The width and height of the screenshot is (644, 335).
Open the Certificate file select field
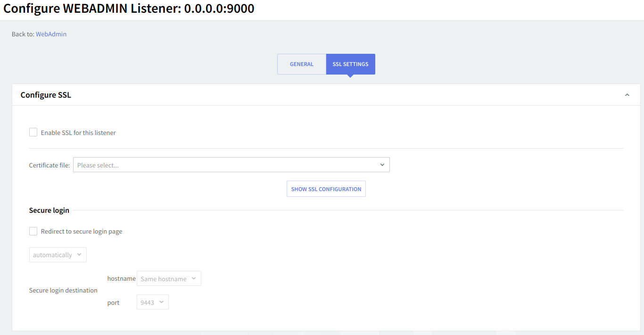[x=226, y=165]
